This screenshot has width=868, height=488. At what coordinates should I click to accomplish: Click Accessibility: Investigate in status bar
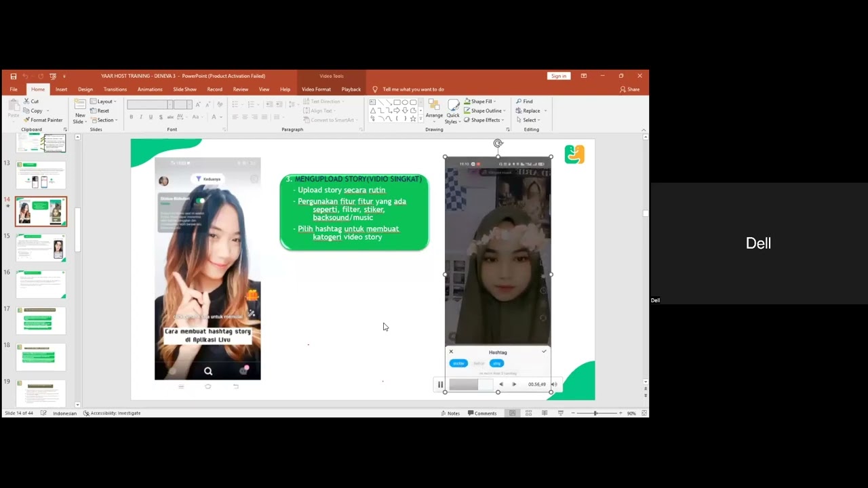click(112, 413)
